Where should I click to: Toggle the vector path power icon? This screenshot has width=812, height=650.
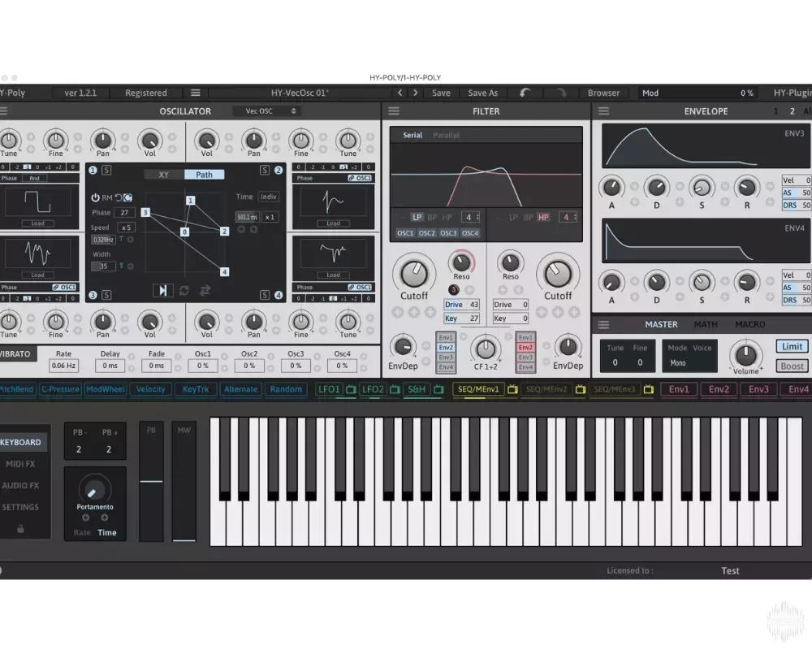(95, 197)
